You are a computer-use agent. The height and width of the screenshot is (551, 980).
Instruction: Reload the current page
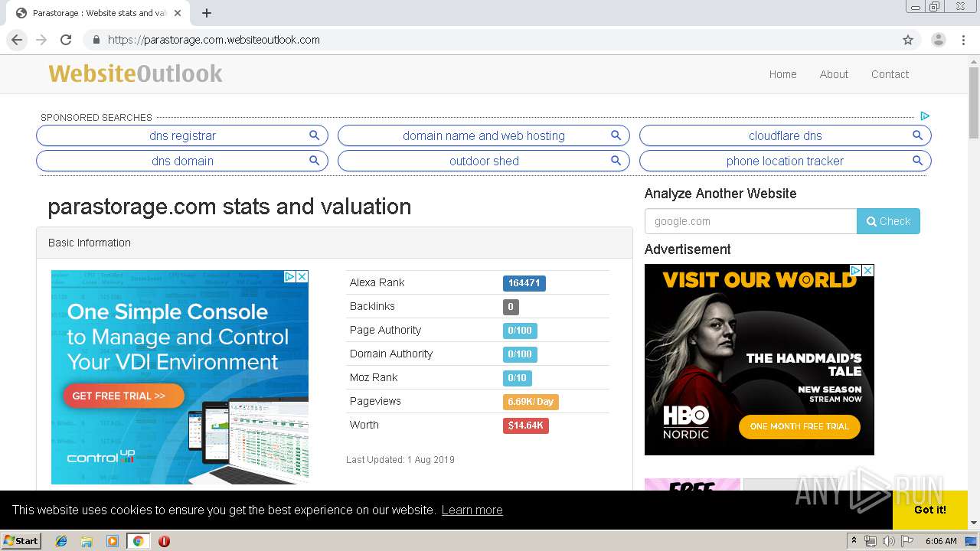[66, 40]
